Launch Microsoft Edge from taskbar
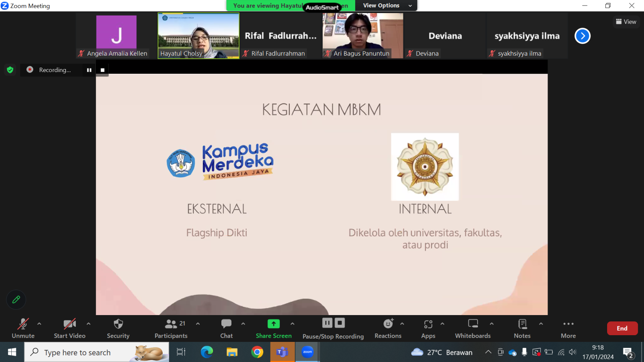Viewport: 644px width, 362px height. [x=207, y=352]
